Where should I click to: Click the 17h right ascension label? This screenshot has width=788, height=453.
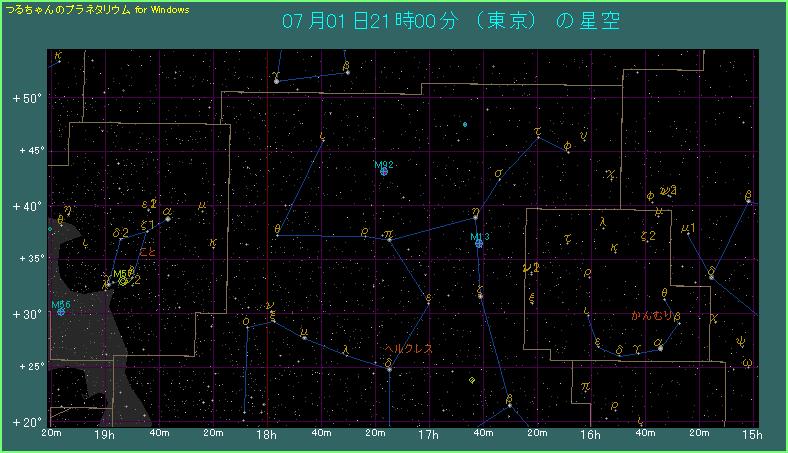(x=429, y=435)
